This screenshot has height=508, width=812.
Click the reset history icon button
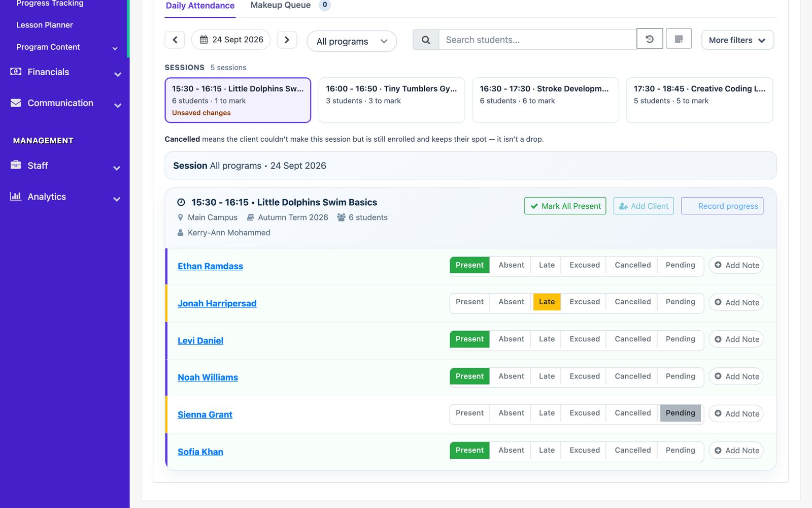650,39
